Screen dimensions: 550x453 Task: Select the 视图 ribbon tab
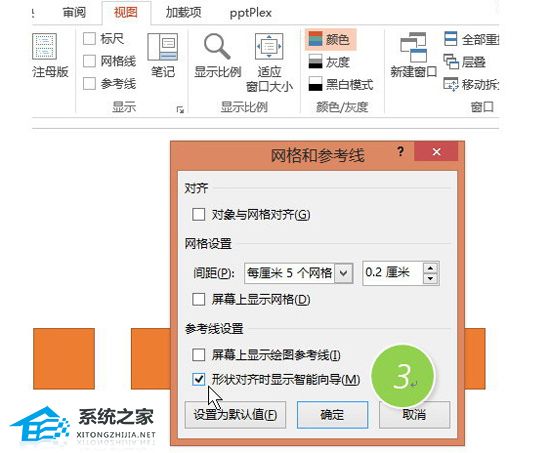(126, 13)
